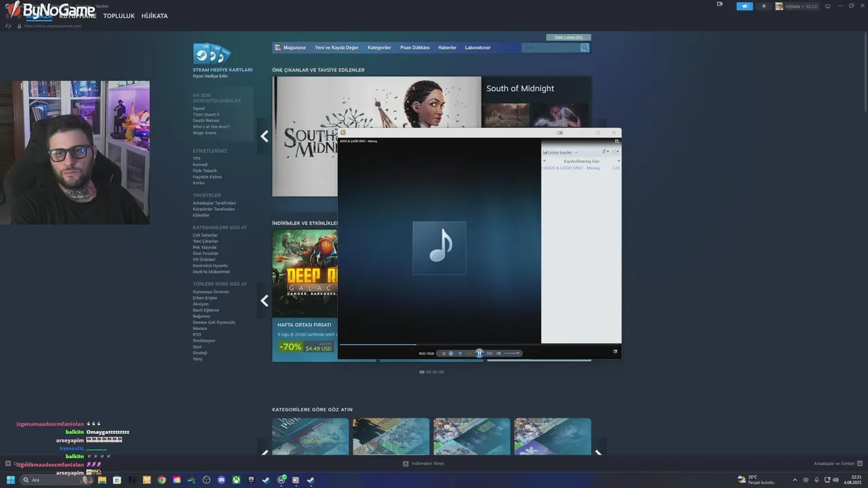Open 'Titan Quest II' recently viewed link

pyautogui.click(x=206, y=115)
